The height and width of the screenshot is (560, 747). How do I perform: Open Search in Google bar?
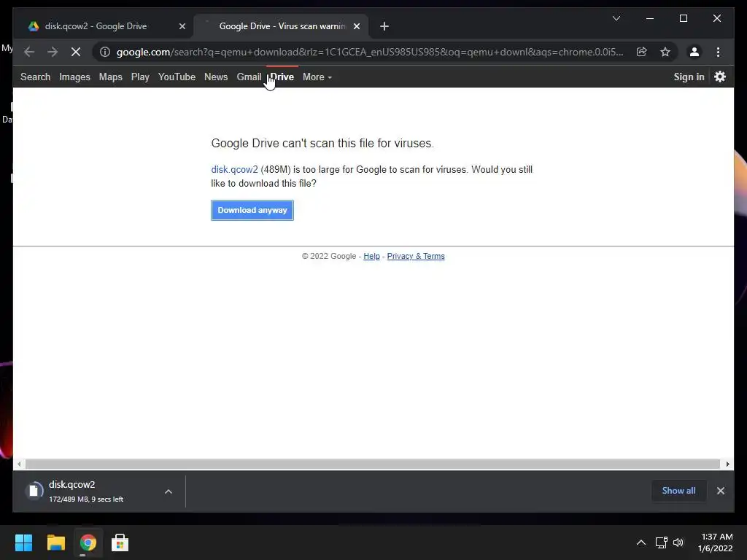pos(35,77)
